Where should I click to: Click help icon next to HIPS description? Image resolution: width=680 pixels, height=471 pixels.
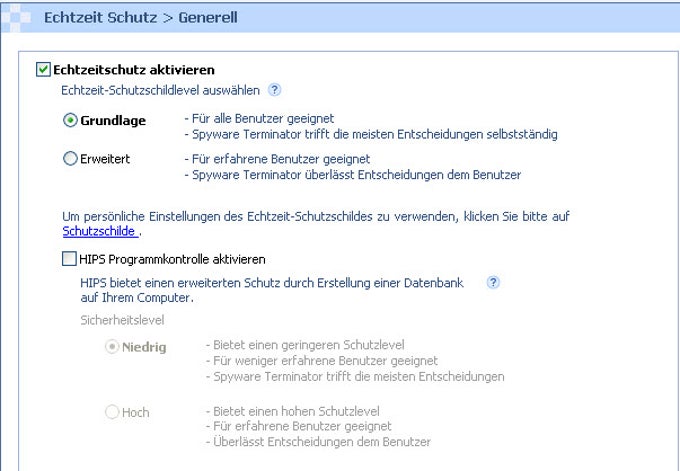[x=493, y=282]
